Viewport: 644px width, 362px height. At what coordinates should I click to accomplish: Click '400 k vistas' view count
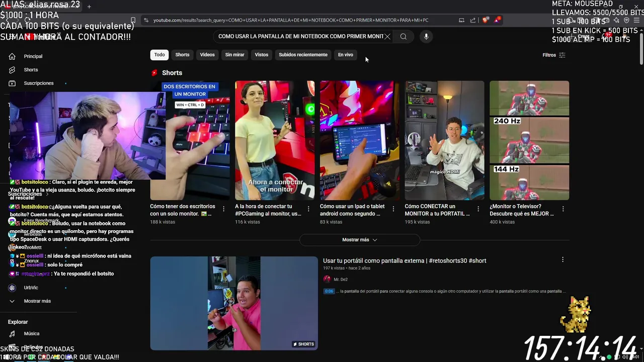point(503,222)
